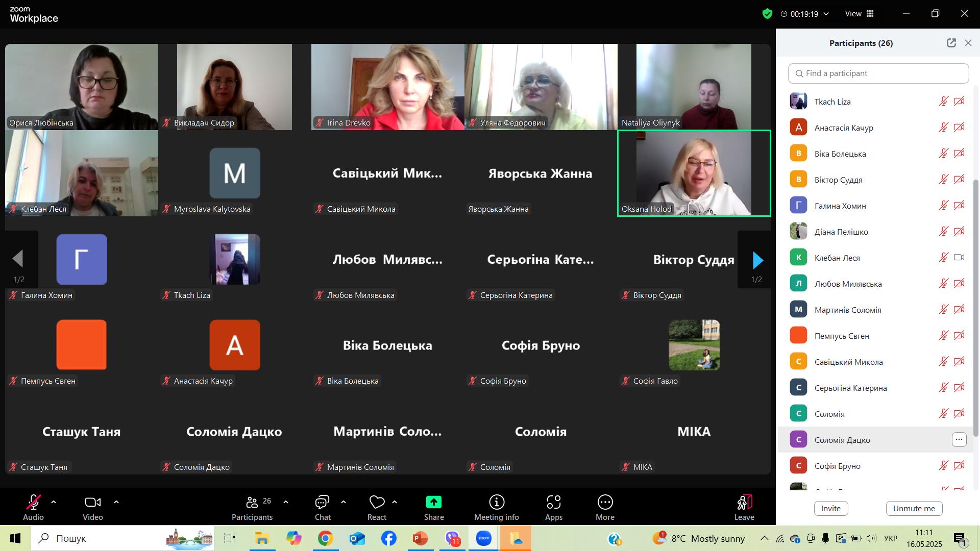The image size is (980, 551).
Task: Click camera-off icon for Галина Хомин in list
Action: 959,206
